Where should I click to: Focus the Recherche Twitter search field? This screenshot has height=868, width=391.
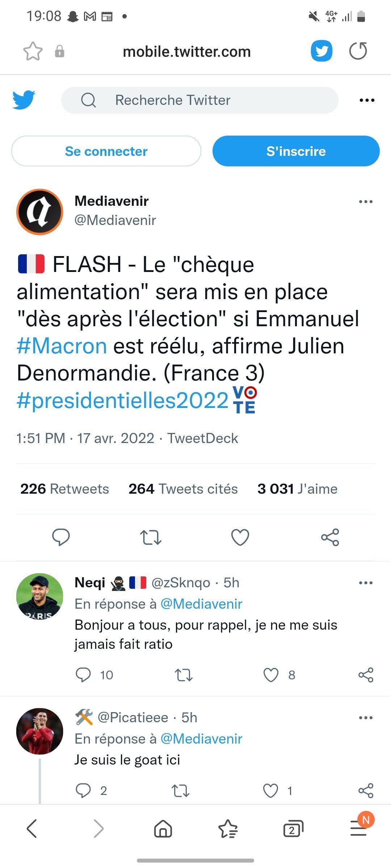pyautogui.click(x=200, y=100)
